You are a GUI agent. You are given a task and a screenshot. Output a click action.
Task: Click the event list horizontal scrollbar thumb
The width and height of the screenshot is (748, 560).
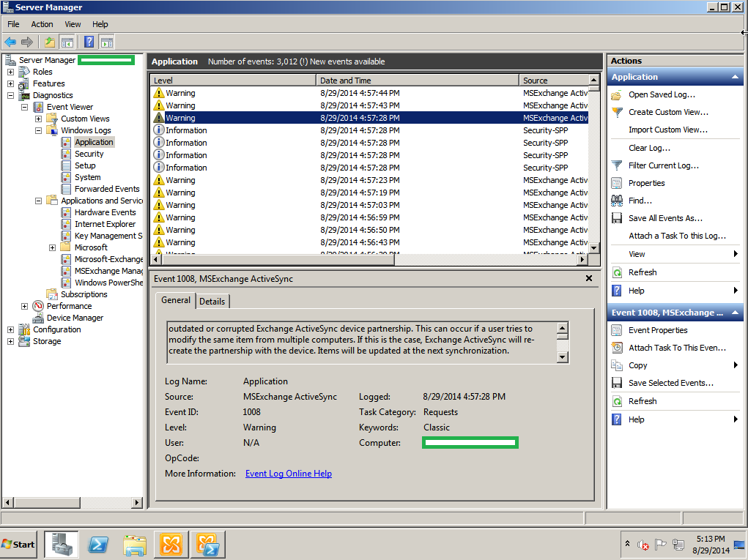click(x=278, y=260)
